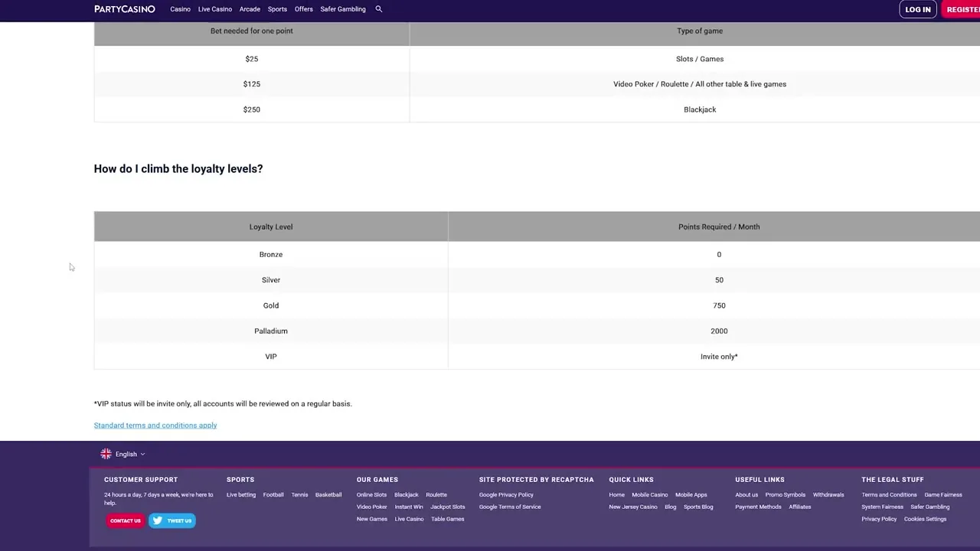
Task: Open the Safer Gambling menu item
Action: [343, 9]
